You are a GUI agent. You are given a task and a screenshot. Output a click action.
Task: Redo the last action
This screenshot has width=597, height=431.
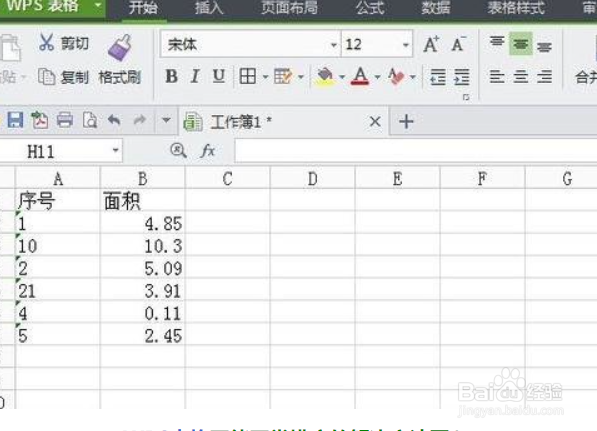pyautogui.click(x=140, y=120)
